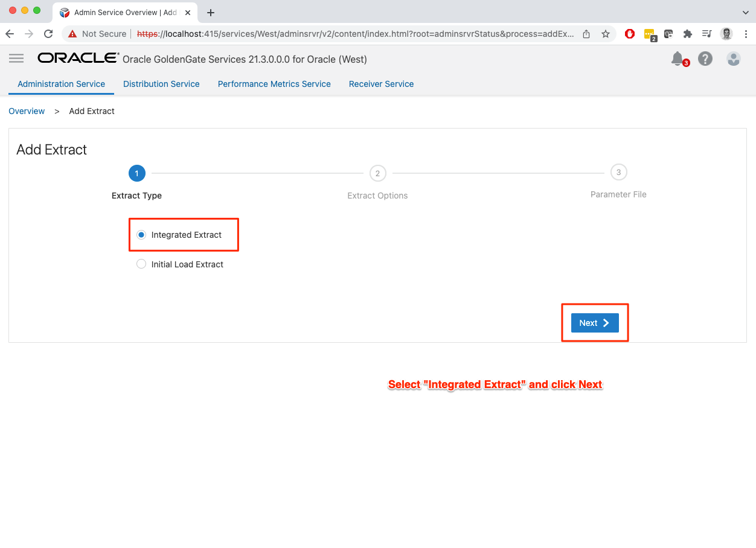Click the Next button
The height and width of the screenshot is (548, 756).
point(594,323)
